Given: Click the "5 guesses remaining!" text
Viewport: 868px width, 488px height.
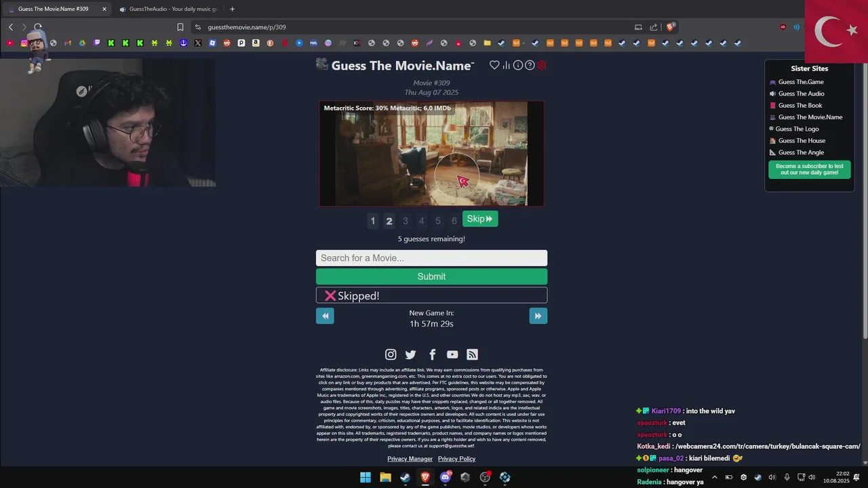Looking at the screenshot, I should coord(431,239).
